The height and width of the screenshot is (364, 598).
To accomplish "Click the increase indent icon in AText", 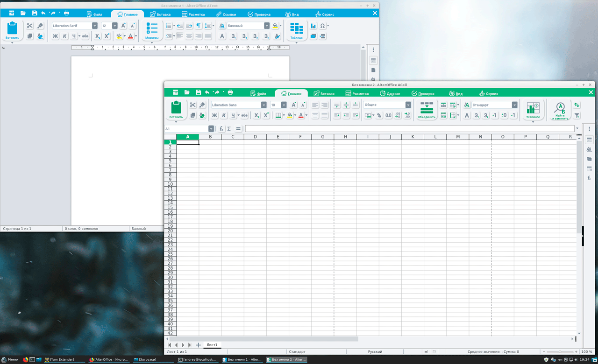I will click(x=189, y=26).
